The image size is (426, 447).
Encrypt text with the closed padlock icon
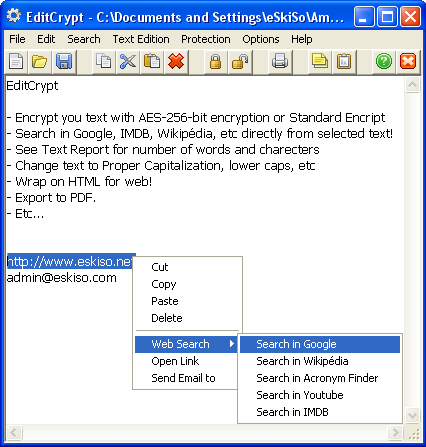pyautogui.click(x=216, y=62)
